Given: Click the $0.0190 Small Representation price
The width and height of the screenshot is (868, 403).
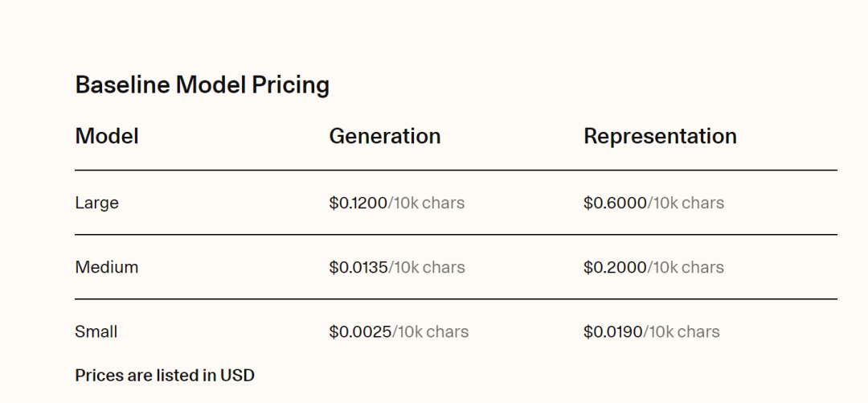Looking at the screenshot, I should point(613,331).
